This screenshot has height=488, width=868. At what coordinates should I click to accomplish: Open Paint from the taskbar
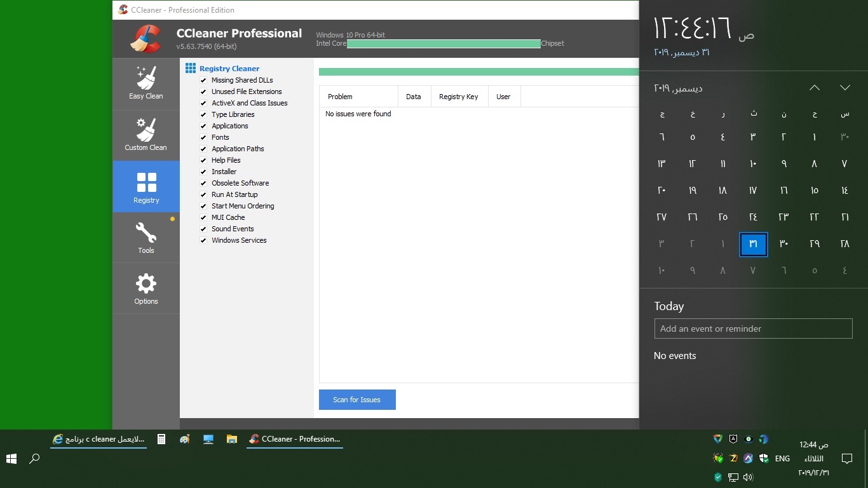(x=185, y=439)
